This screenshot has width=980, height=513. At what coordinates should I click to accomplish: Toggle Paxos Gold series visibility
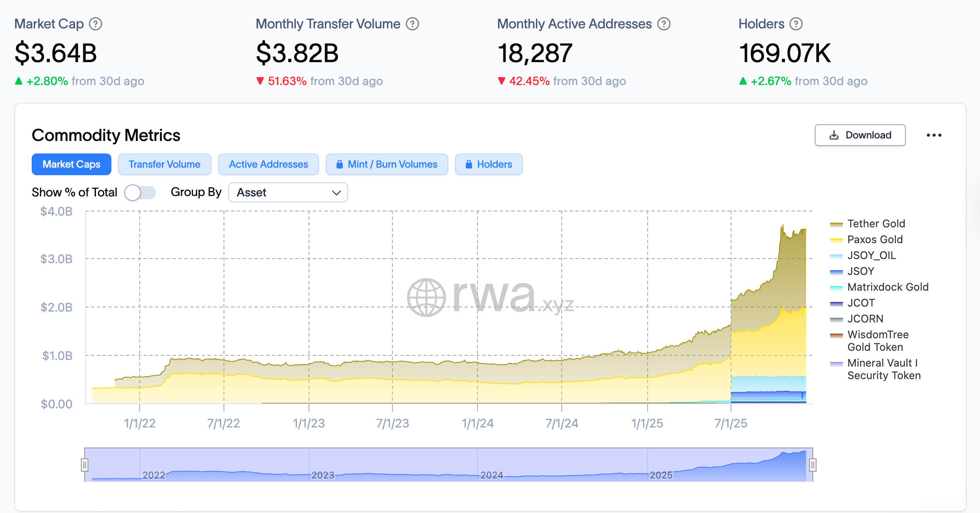tap(874, 239)
